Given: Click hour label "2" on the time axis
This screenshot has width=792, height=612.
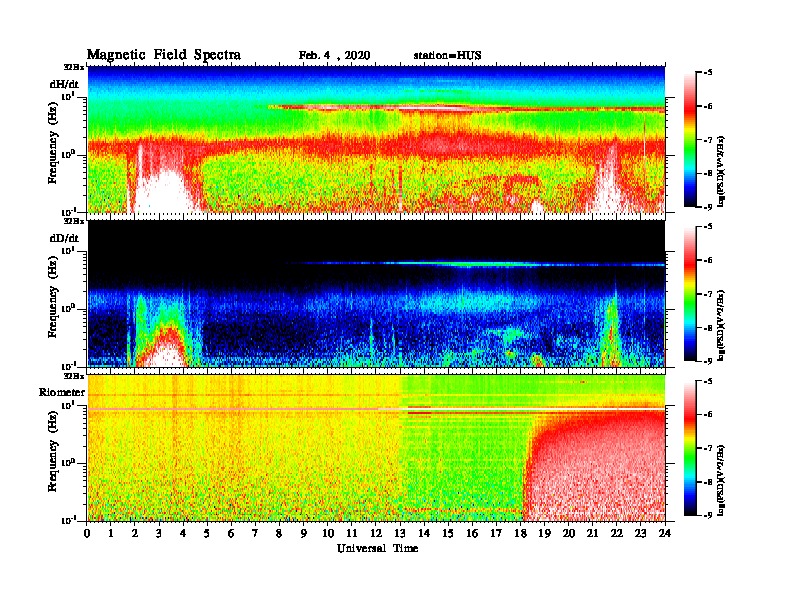Looking at the screenshot, I should (x=135, y=534).
